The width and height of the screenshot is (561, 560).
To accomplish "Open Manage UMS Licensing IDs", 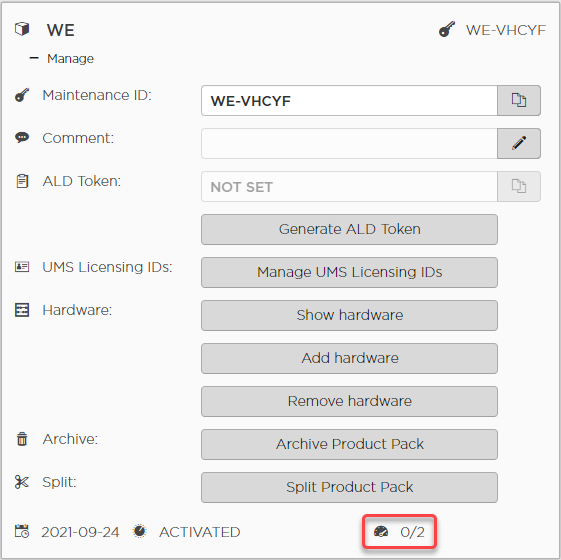I will (349, 272).
